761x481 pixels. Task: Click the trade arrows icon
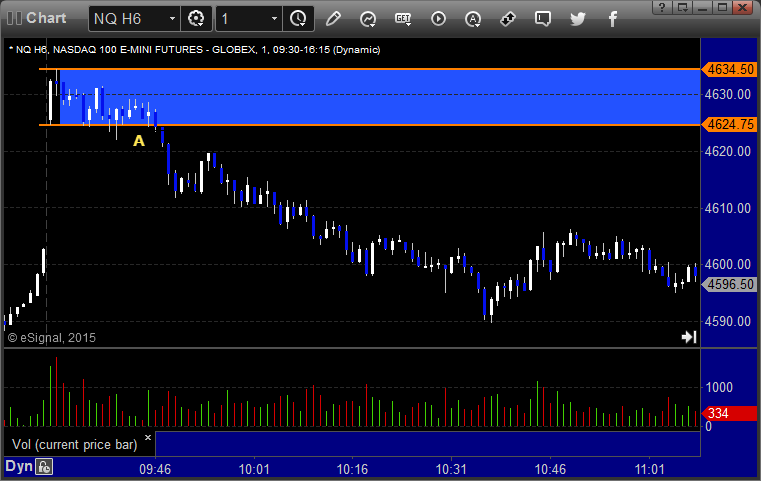point(508,19)
